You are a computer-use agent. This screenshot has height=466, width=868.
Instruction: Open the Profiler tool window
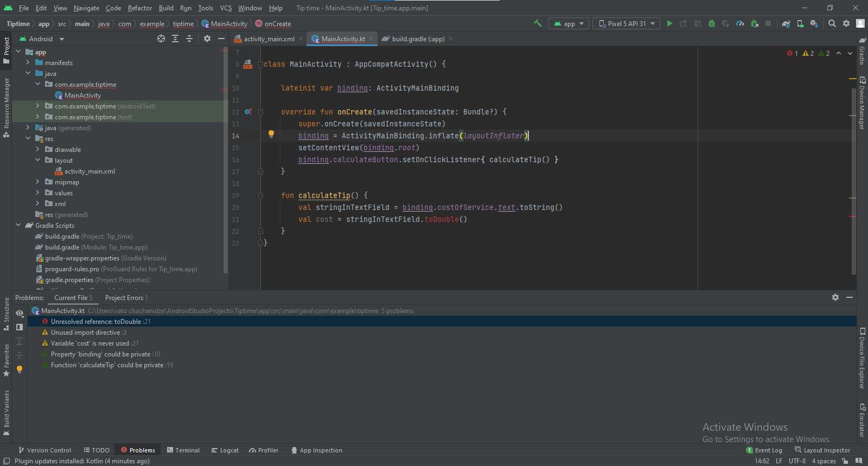coord(264,450)
